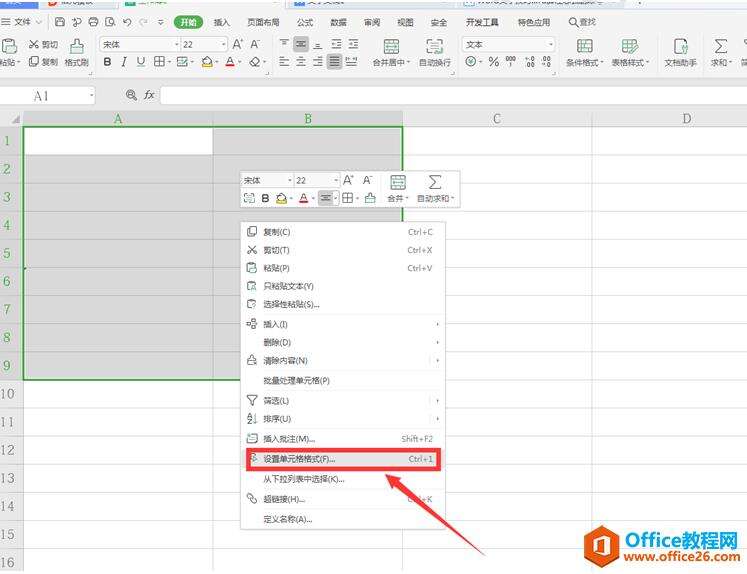
Task: Click Hyperlink (超链接) in context menu
Action: [343, 499]
